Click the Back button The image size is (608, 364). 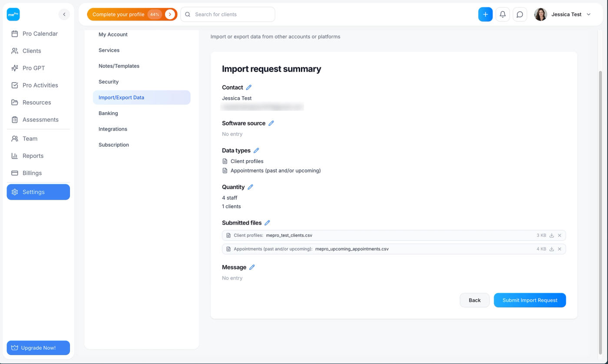coord(475,300)
